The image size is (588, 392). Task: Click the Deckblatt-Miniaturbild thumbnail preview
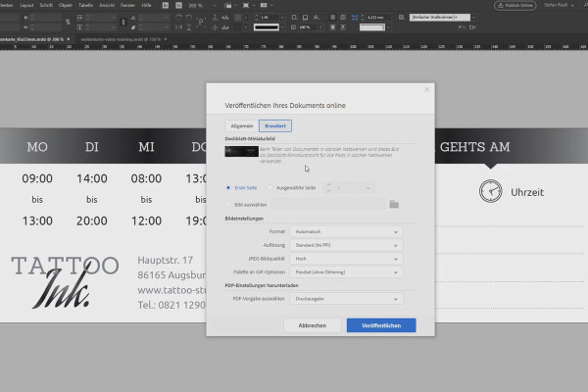coord(241,152)
